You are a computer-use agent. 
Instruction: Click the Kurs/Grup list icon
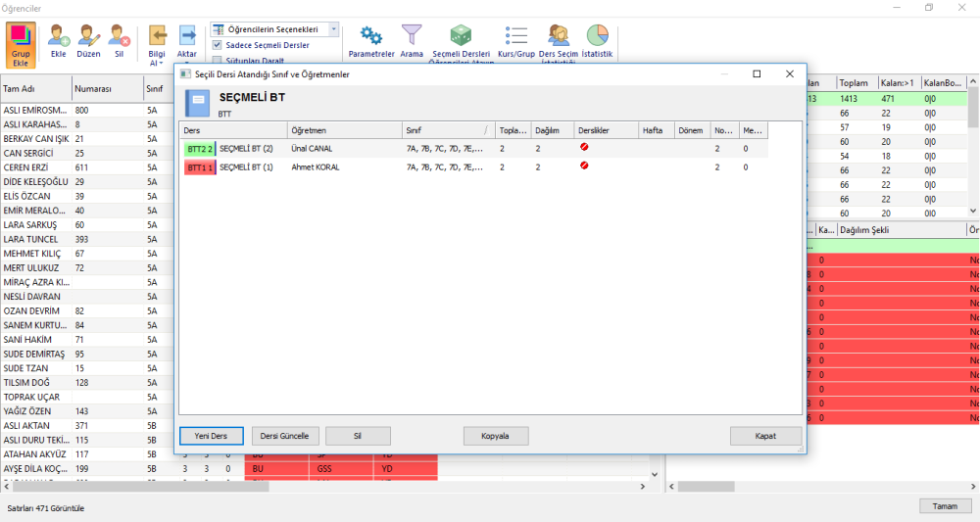(x=516, y=35)
